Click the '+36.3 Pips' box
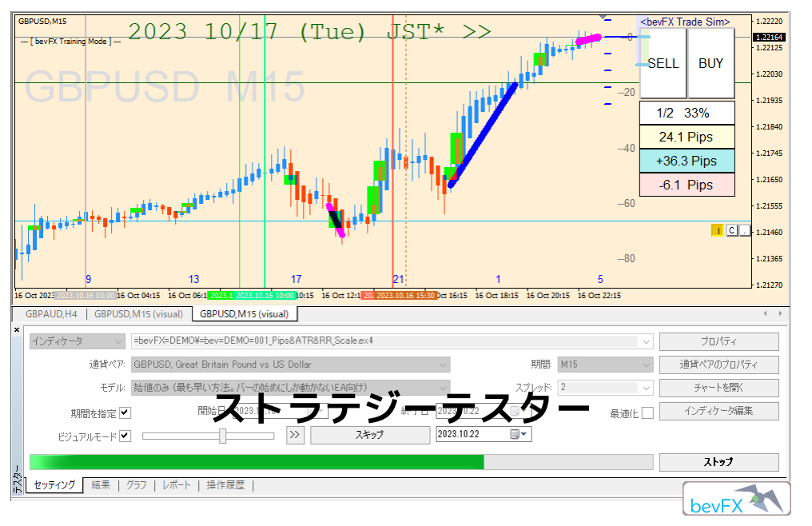 [687, 161]
